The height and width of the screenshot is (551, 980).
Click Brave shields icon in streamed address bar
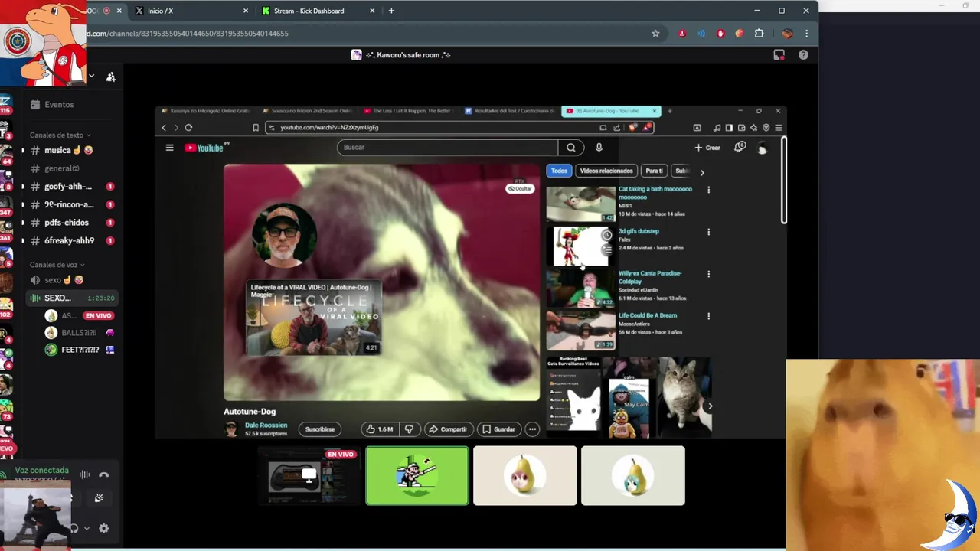click(x=632, y=128)
